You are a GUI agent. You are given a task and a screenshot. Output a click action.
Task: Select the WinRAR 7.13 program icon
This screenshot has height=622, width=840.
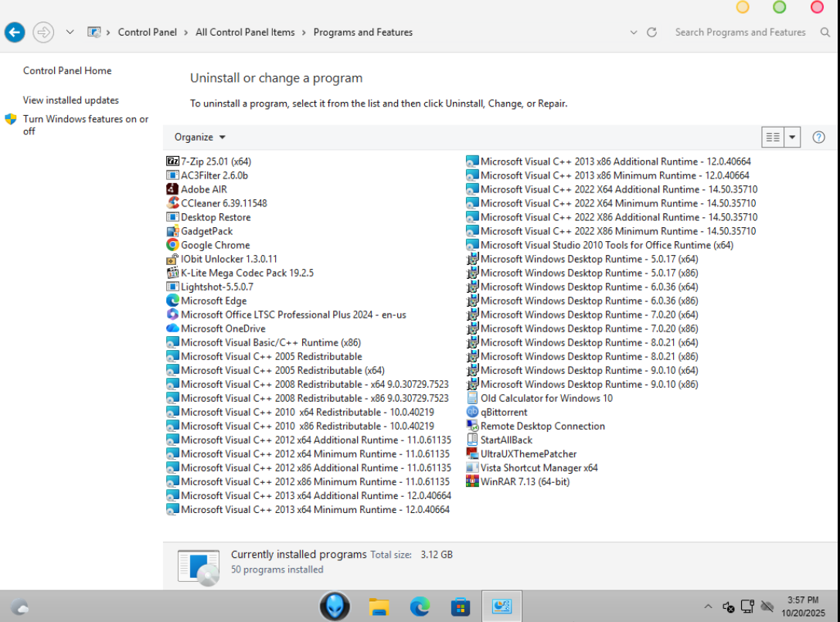coord(472,481)
